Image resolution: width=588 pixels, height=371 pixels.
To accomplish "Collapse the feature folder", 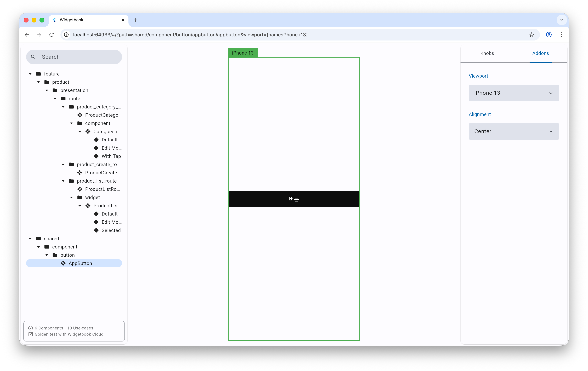I will (x=30, y=74).
